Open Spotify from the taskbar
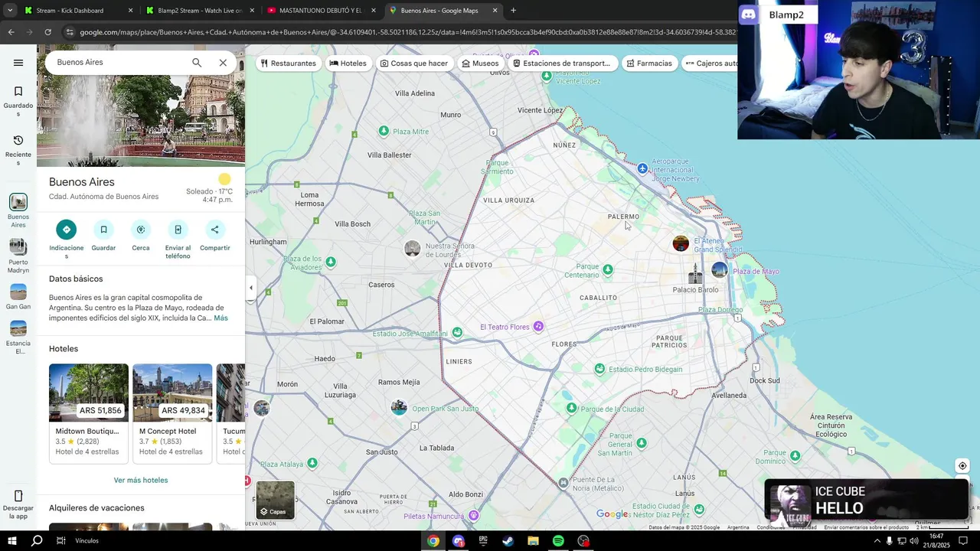Viewport: 980px width, 551px height. [558, 541]
